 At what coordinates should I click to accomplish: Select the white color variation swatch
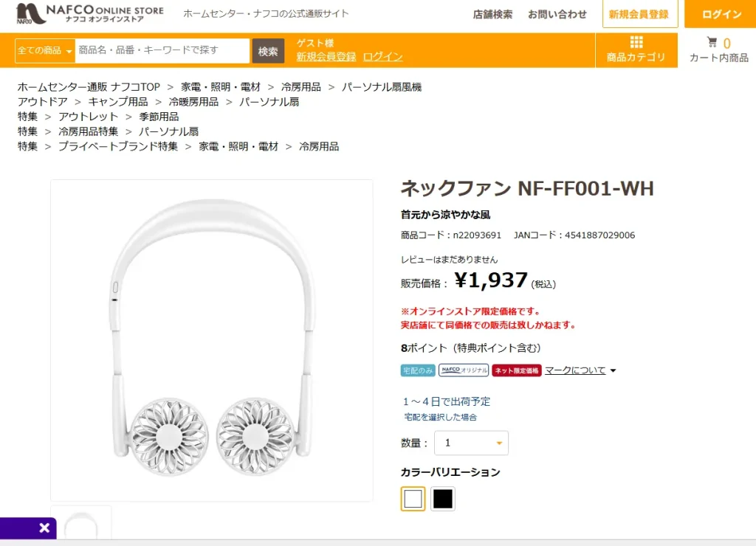[413, 499]
